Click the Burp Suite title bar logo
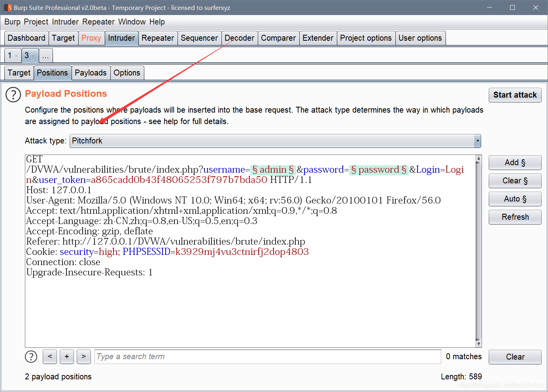This screenshot has width=548, height=392. [x=8, y=8]
